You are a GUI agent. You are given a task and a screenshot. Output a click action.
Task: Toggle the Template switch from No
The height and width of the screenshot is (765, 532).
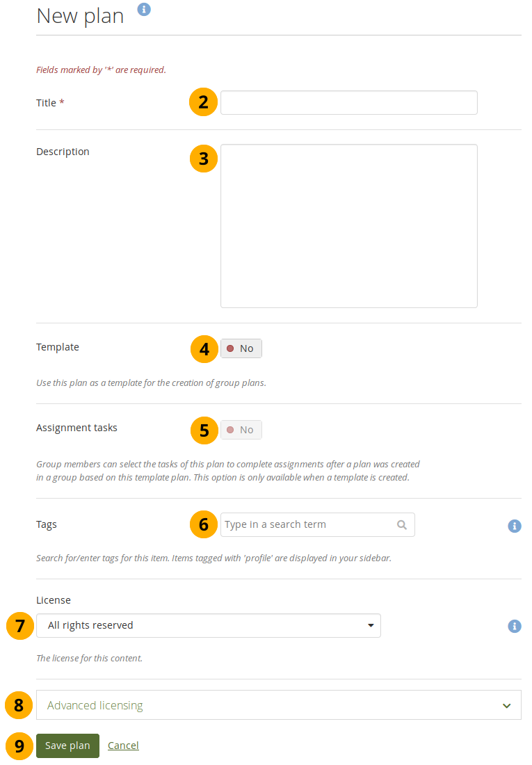pyautogui.click(x=241, y=348)
